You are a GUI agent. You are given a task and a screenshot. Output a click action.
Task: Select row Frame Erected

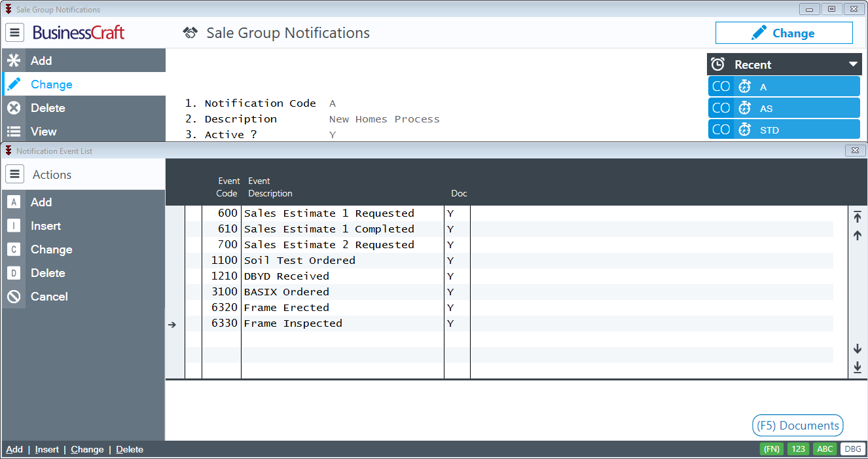coord(509,308)
